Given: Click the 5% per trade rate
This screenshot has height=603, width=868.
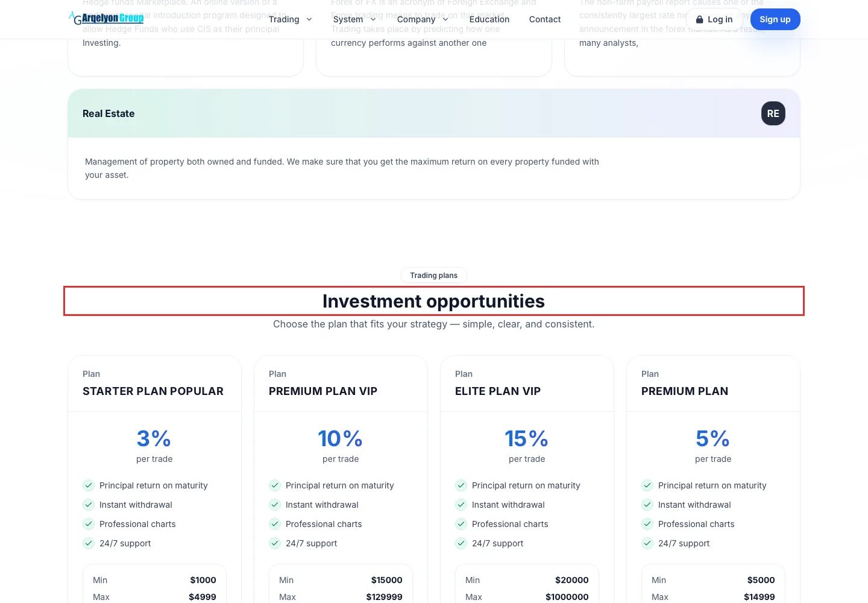Looking at the screenshot, I should [713, 439].
